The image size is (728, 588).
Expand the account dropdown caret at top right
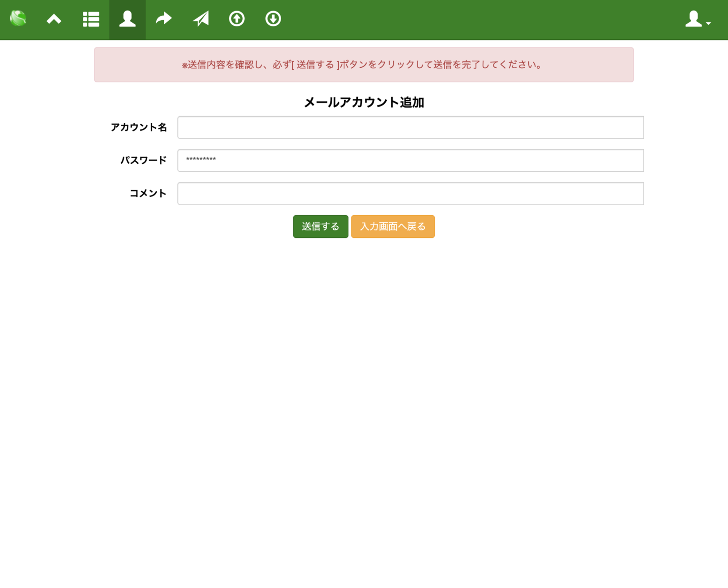708,23
